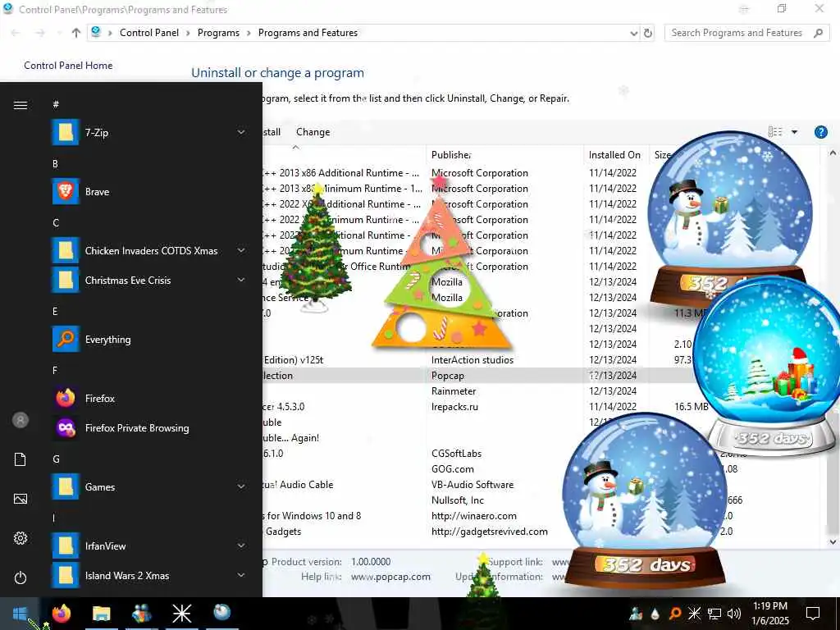Screen dimensions: 840x630
Task: Click the help question mark icon
Action: [x=820, y=132]
